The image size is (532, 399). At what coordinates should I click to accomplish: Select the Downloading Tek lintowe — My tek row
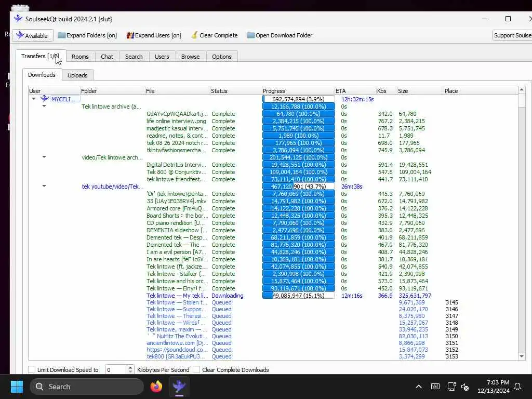[177, 296]
